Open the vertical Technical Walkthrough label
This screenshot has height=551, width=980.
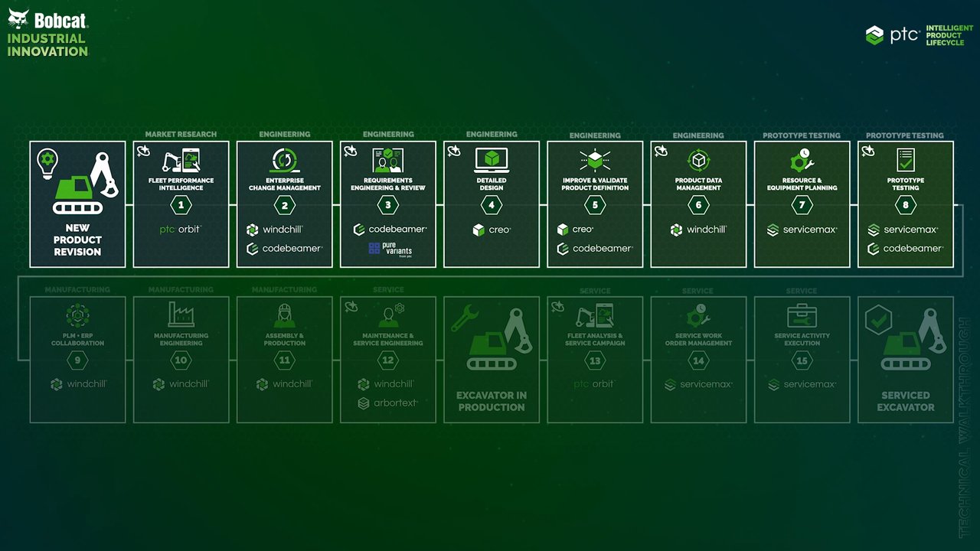[x=964, y=426]
